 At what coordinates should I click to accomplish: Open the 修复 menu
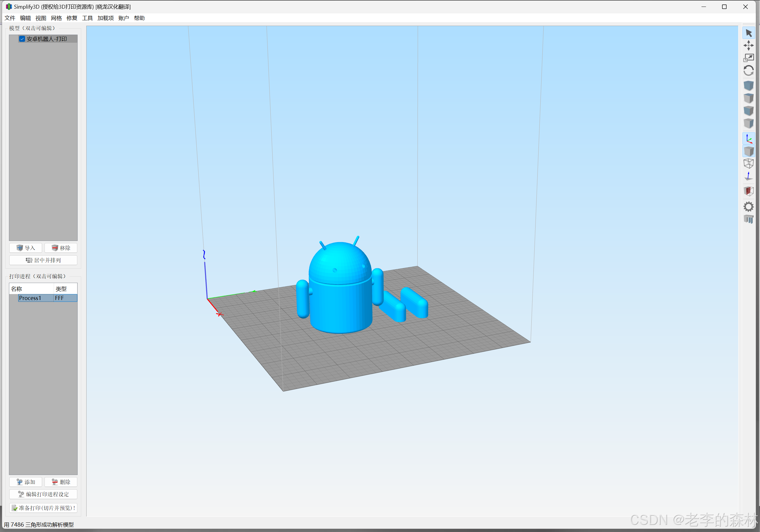[x=72, y=18]
